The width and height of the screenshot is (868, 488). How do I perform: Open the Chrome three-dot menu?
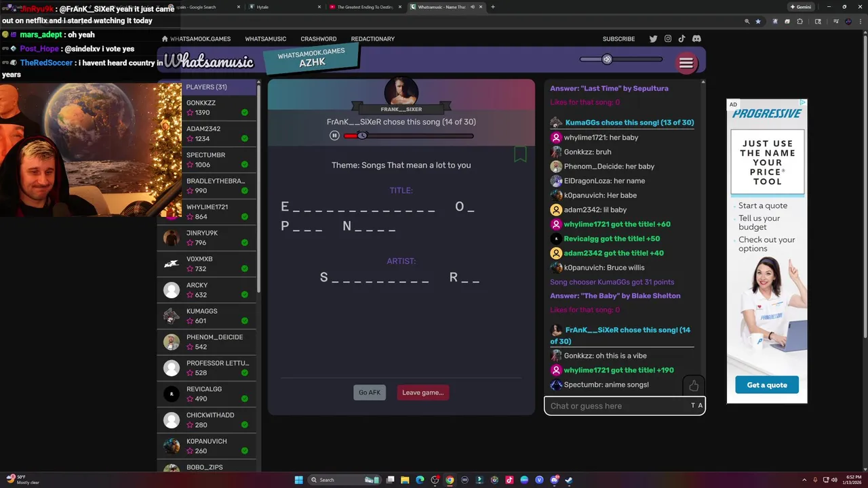(861, 21)
